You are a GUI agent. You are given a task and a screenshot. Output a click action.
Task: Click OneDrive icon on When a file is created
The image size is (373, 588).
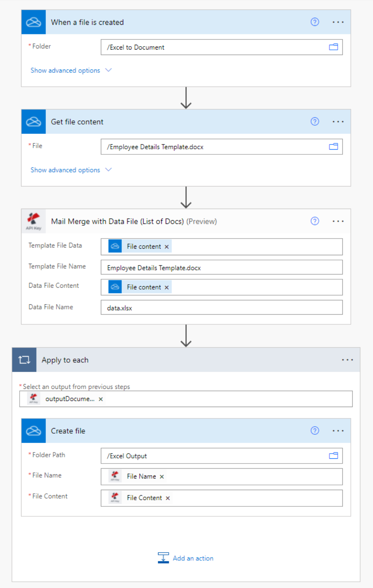point(34,22)
